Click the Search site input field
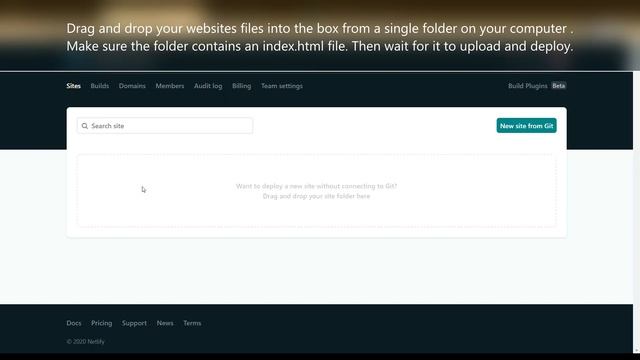Screen dimensions: 640x360 tap(165, 126)
